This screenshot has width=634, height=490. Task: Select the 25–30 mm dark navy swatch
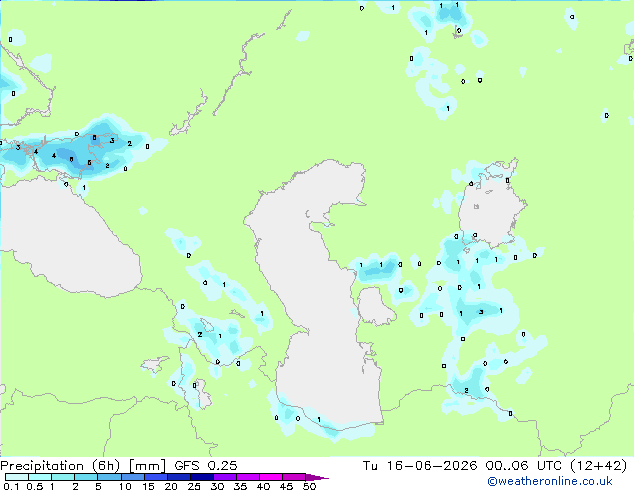click(x=202, y=477)
